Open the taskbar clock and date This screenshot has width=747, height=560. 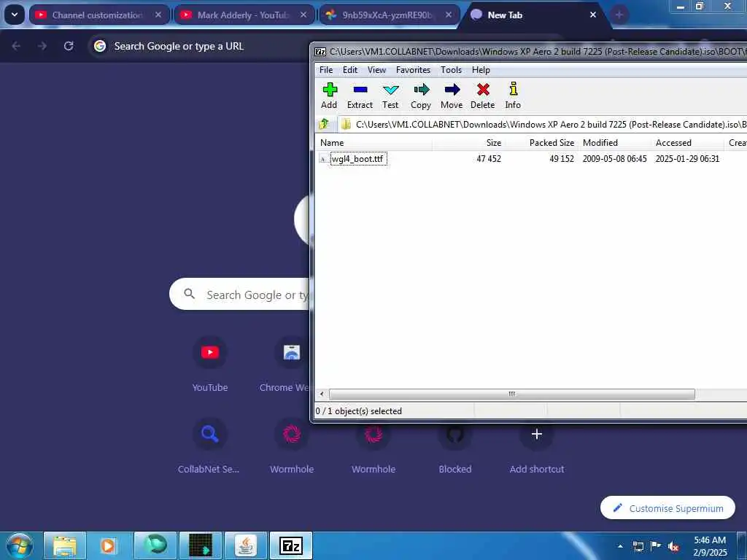pyautogui.click(x=710, y=546)
